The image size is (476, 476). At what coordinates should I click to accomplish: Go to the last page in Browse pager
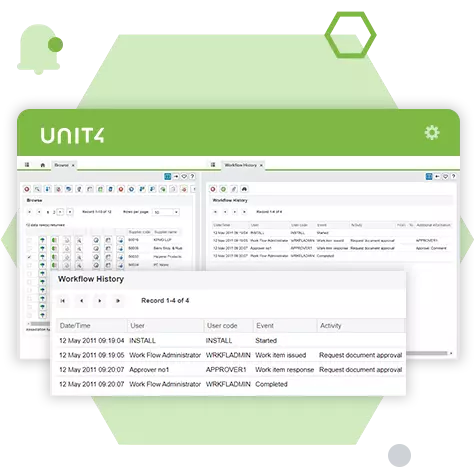point(70,212)
